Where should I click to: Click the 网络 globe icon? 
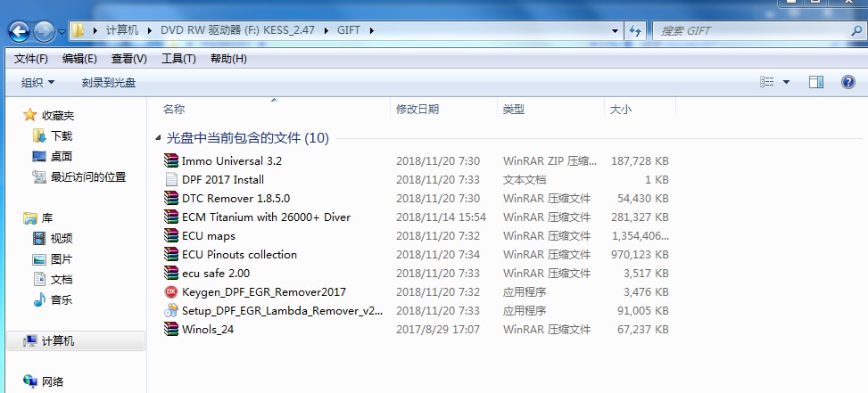(x=30, y=381)
